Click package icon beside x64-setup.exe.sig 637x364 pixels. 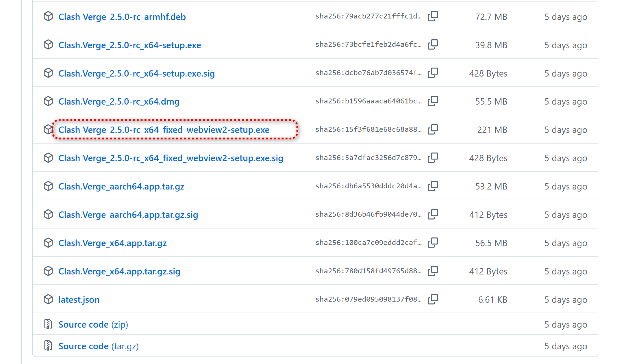coord(48,73)
